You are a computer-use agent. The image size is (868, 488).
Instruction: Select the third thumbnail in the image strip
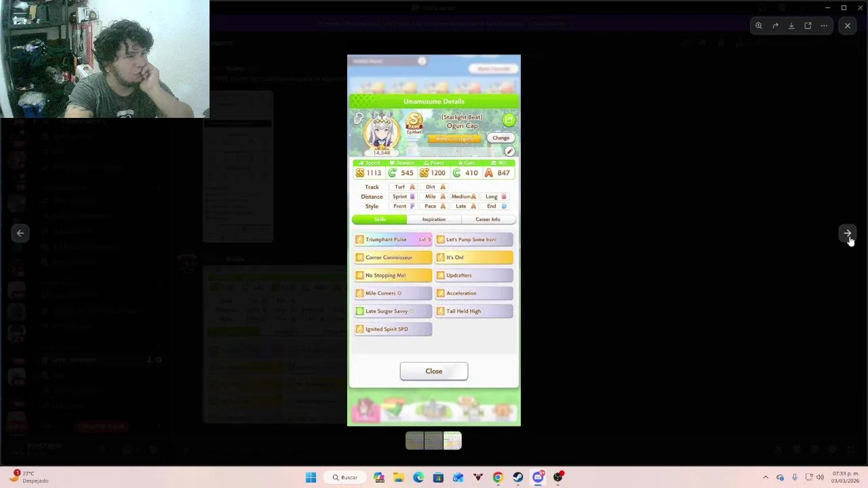coord(452,441)
